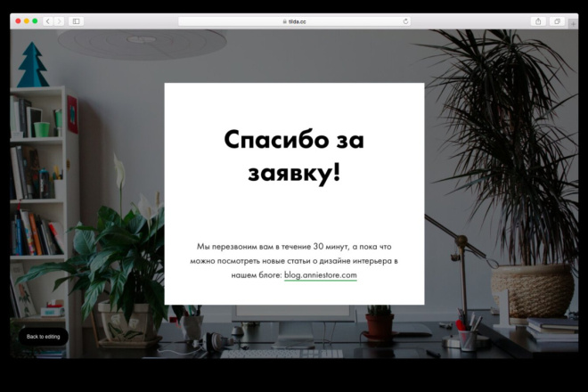Click the Back to editing button

[x=43, y=337]
